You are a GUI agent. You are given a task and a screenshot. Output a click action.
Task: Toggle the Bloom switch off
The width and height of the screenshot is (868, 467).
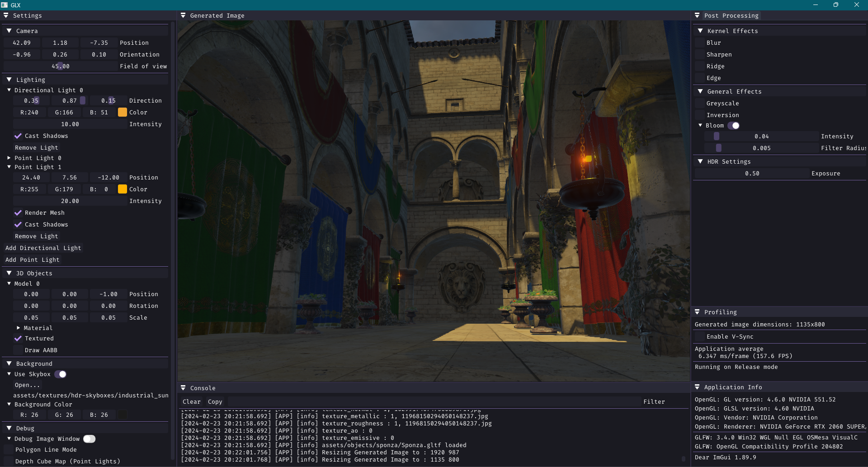pos(734,126)
